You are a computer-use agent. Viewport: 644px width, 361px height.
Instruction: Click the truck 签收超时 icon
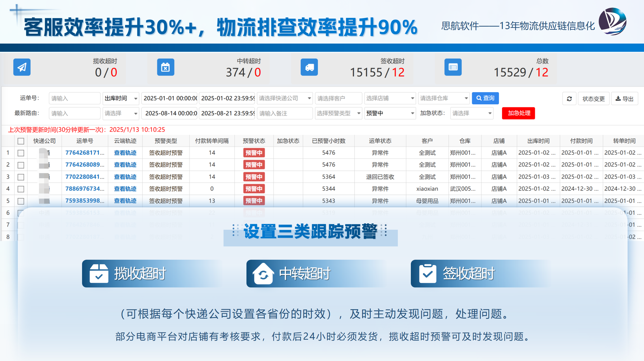pyautogui.click(x=309, y=67)
